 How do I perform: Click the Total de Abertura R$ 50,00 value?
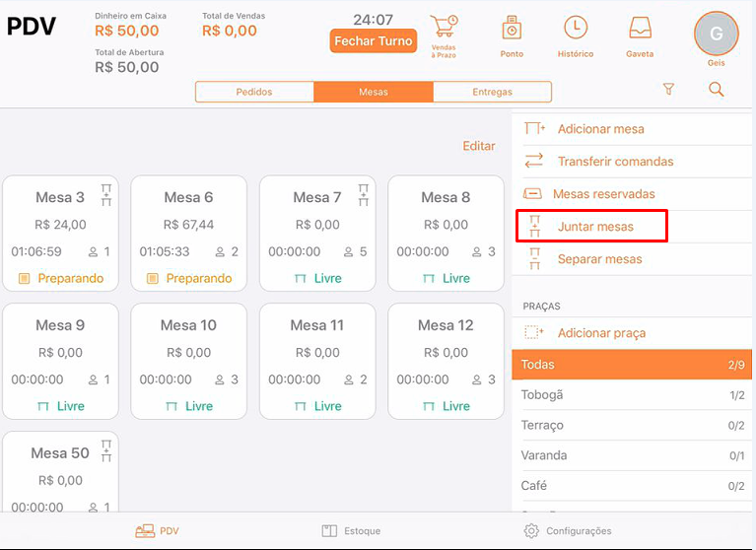pyautogui.click(x=127, y=67)
